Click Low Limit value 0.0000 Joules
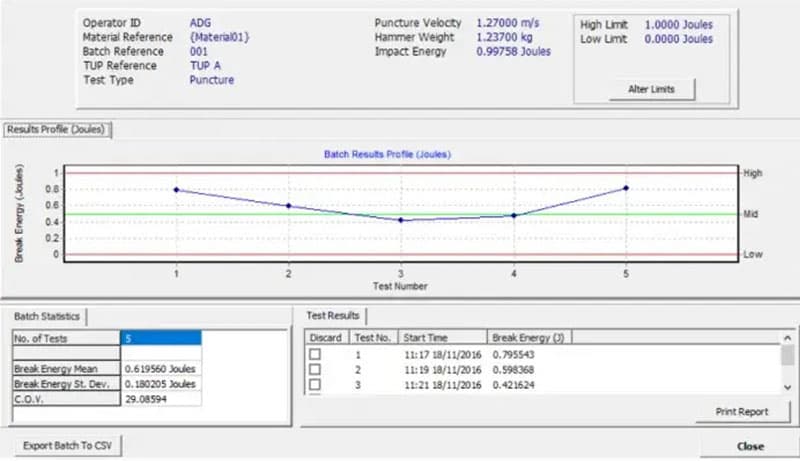Viewport: 800px width, 461px height. point(679,39)
